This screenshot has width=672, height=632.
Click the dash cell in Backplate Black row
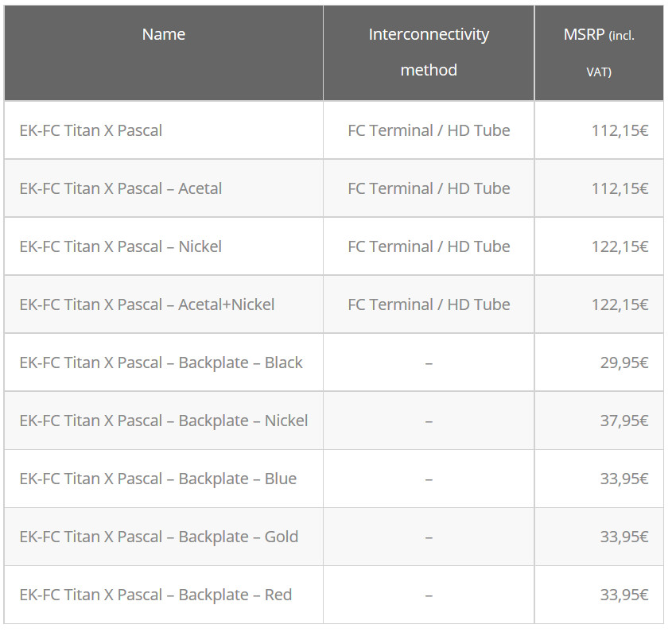click(x=429, y=363)
